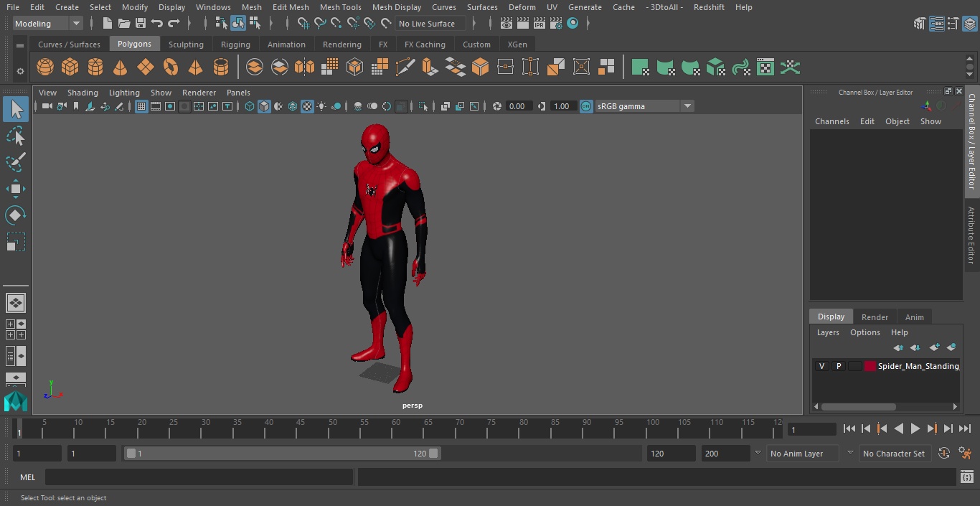This screenshot has height=506, width=980.
Task: Open the Channels menu in Channel Box
Action: (x=832, y=121)
